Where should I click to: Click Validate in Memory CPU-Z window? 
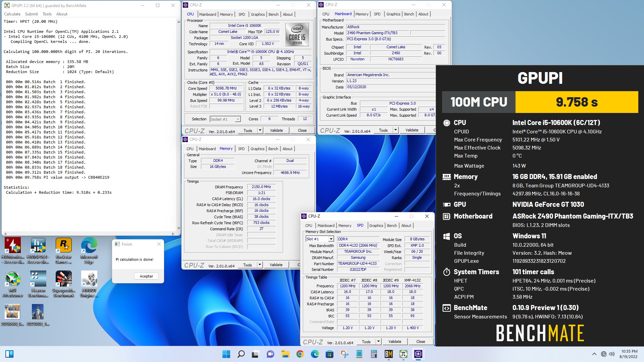click(x=276, y=265)
